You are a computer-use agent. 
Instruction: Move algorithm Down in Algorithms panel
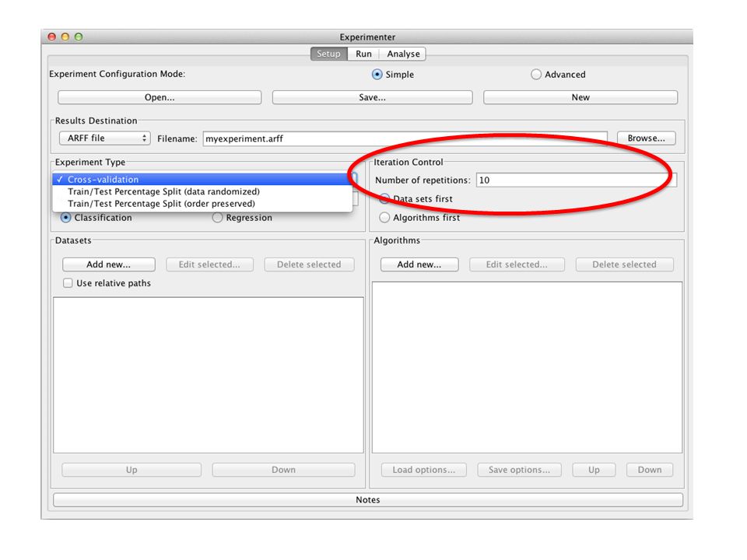650,470
